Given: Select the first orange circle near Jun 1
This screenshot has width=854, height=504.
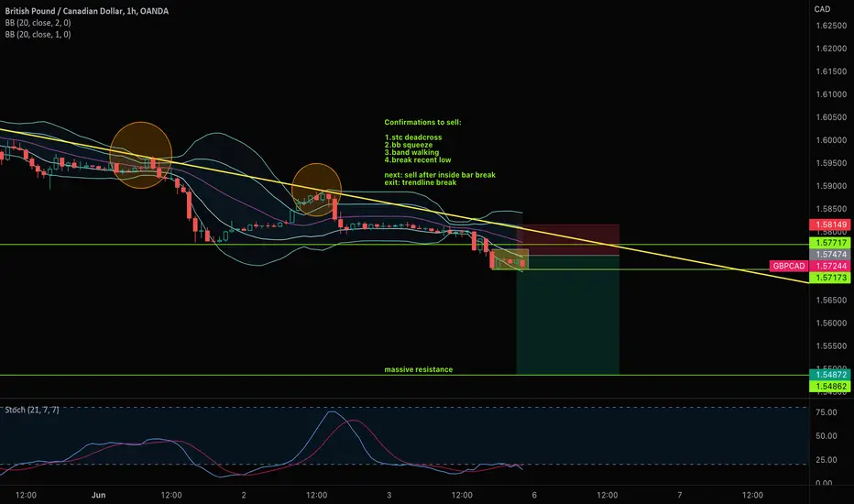Looking at the screenshot, I should 141,155.
